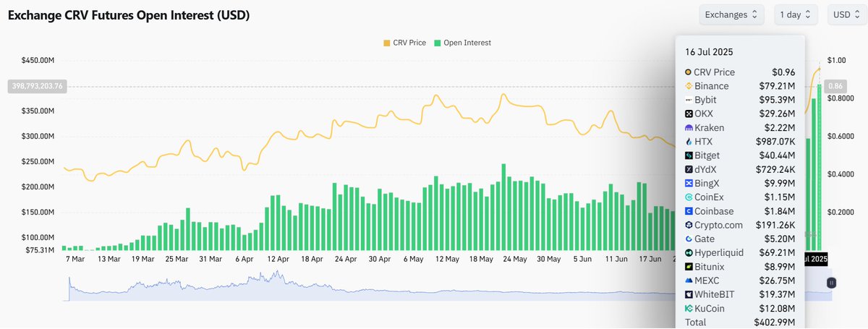This screenshot has width=868, height=329.
Task: Click the range slider pause handle
Action: (x=832, y=283)
